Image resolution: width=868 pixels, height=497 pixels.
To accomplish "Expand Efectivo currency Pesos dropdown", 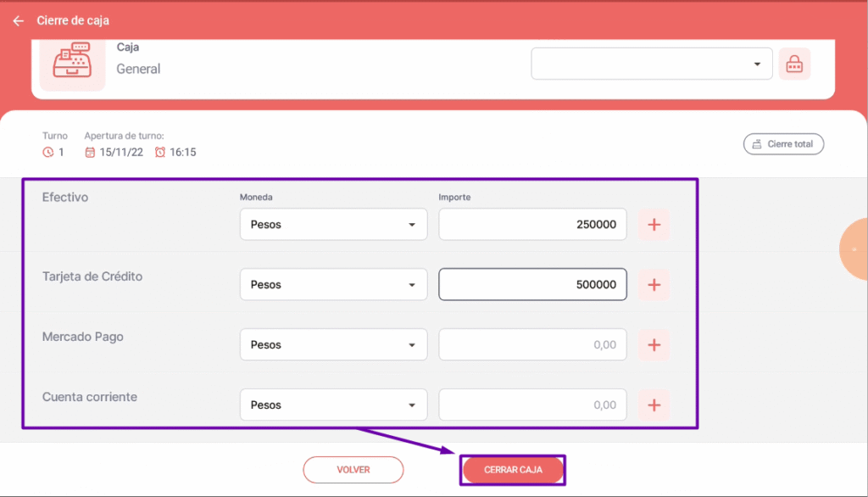I will pyautogui.click(x=333, y=225).
